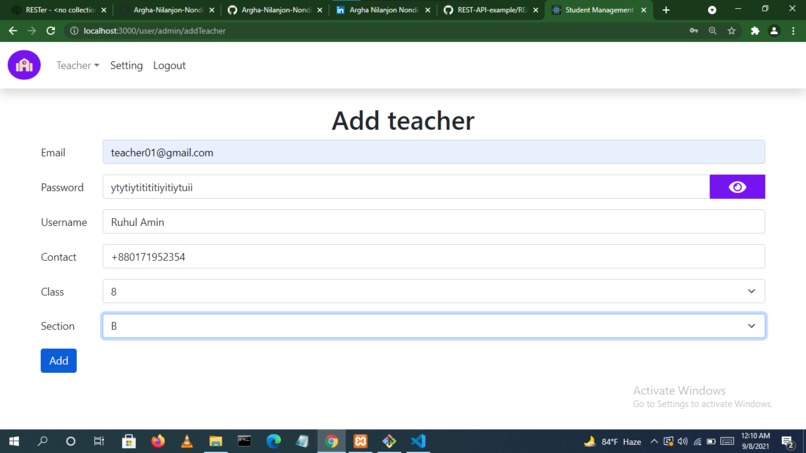Image resolution: width=806 pixels, height=453 pixels.
Task: Open the volume speaker tray icon
Action: coord(683,441)
